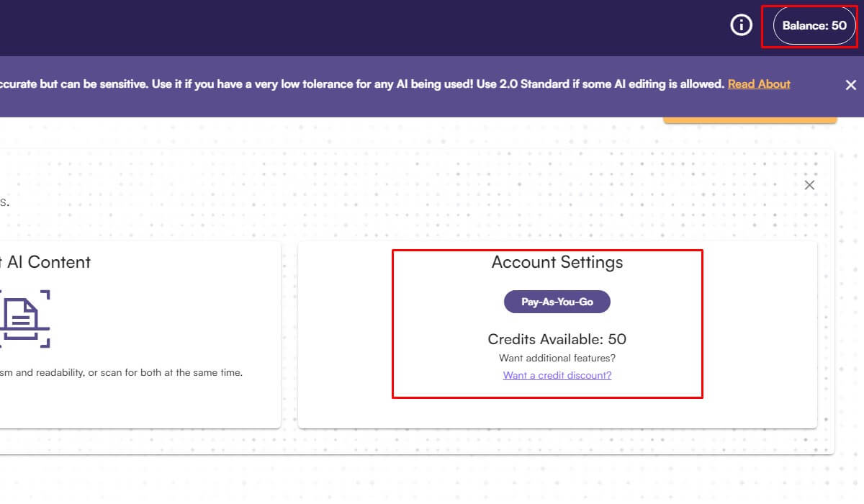The height and width of the screenshot is (504, 864).
Task: Click the scan description text about readability
Action: click(x=122, y=372)
